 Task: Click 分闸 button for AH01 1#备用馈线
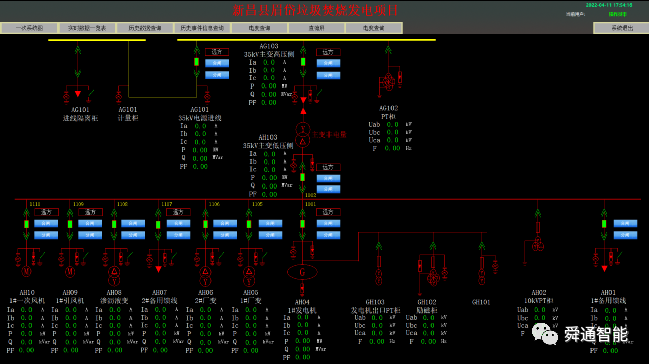click(625, 235)
